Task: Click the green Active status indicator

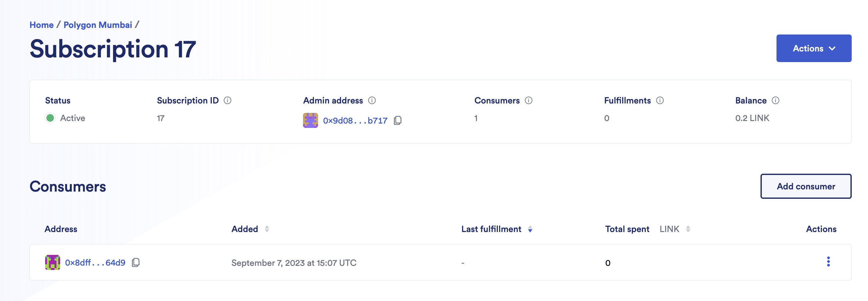Action: point(50,118)
